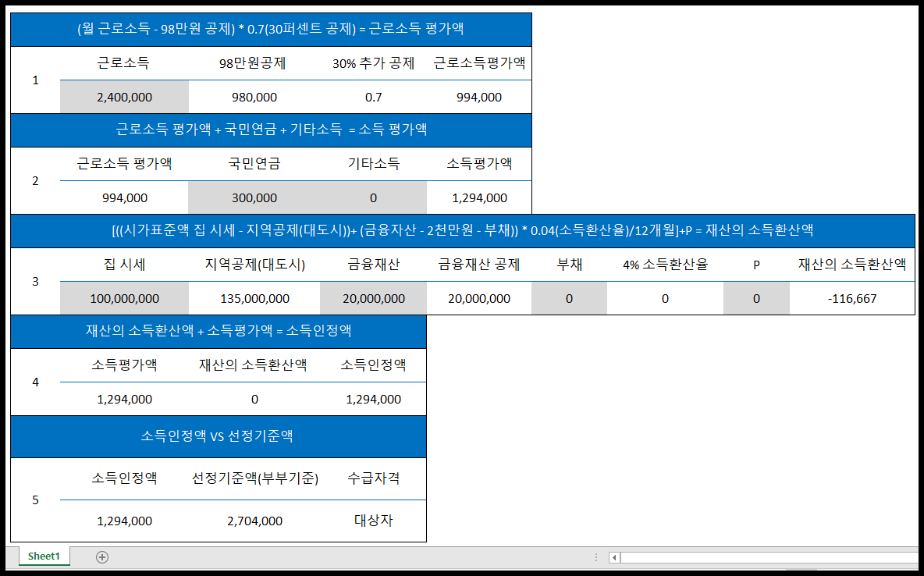Image resolution: width=924 pixels, height=576 pixels.
Task: Select the 994,000 cell under 근로소득평가액 in section 1
Action: pos(479,98)
